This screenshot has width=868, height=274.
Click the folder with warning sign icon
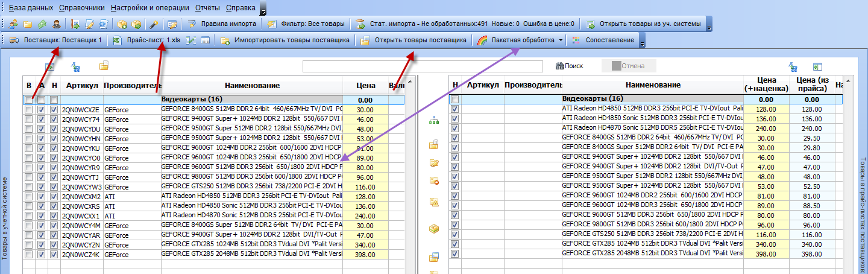[434, 202]
